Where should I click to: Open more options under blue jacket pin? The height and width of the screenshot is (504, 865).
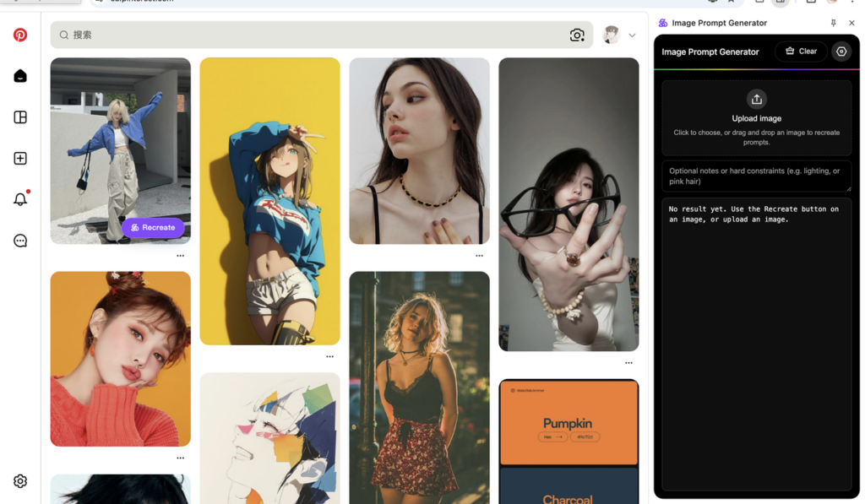pyautogui.click(x=181, y=256)
